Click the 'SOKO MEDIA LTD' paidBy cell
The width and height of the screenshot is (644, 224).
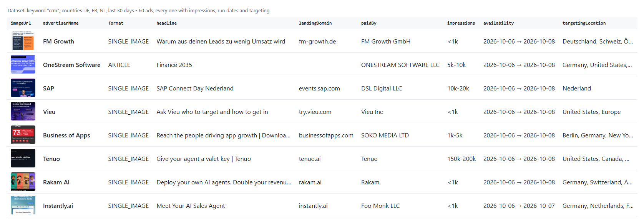point(385,135)
